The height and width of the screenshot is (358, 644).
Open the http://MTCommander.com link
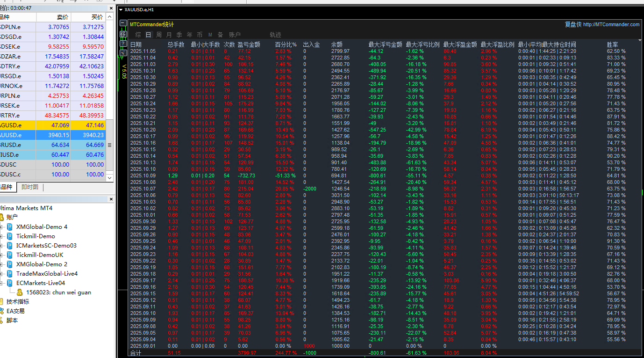pos(611,24)
